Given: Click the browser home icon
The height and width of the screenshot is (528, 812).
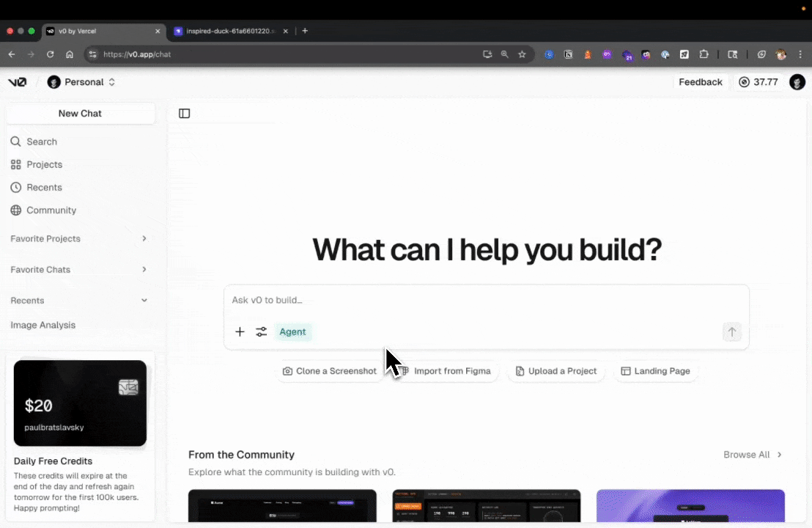Looking at the screenshot, I should (x=70, y=54).
